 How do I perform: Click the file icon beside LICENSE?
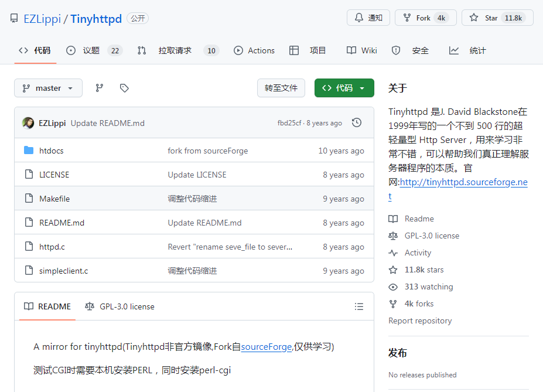[29, 174]
